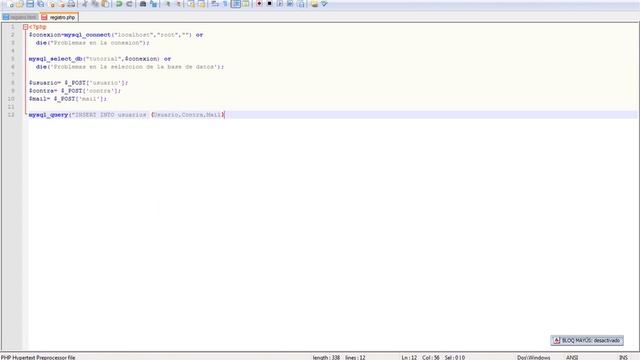Toggle word wrap toolbar icon
The image size is (640, 360).
coord(215,4)
